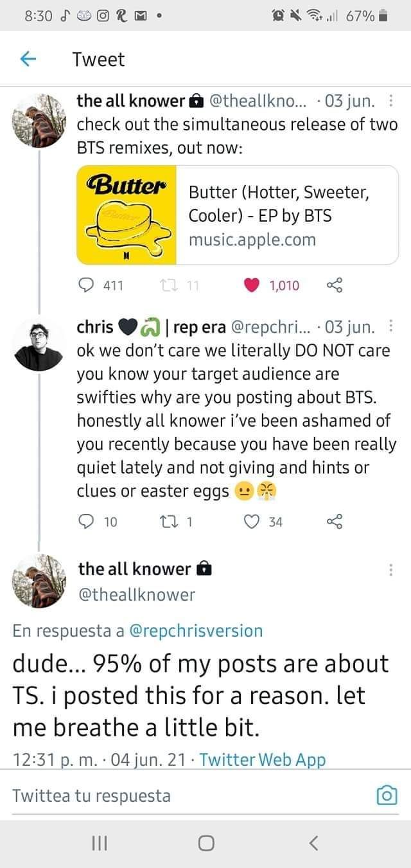Like chris's tweet with 34 likes

pyautogui.click(x=250, y=522)
